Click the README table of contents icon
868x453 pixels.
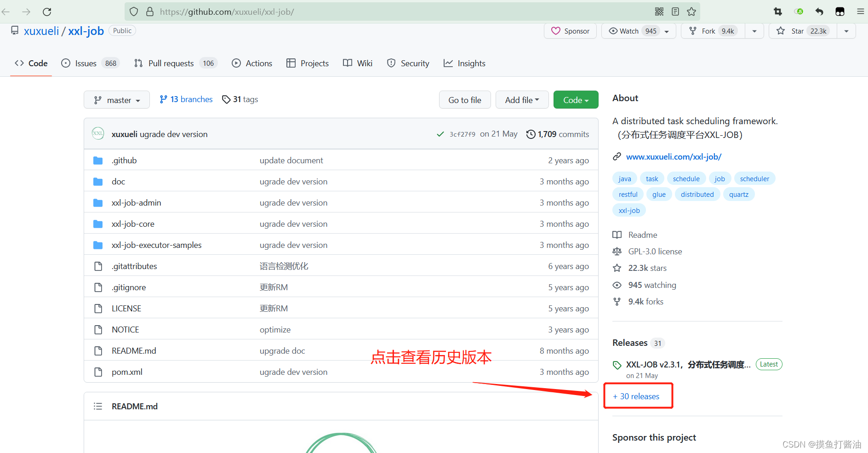pos(98,406)
